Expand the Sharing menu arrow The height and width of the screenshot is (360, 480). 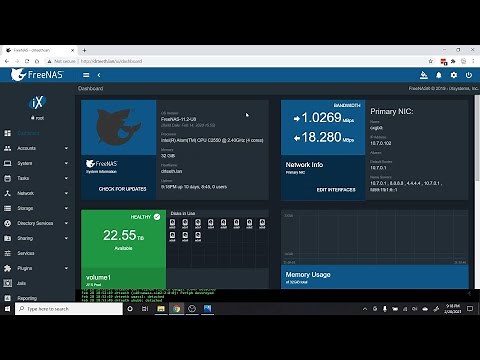click(x=66, y=238)
